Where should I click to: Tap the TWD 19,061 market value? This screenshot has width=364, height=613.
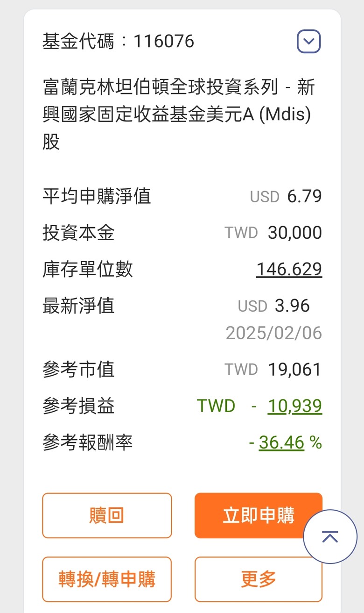pyautogui.click(x=273, y=370)
